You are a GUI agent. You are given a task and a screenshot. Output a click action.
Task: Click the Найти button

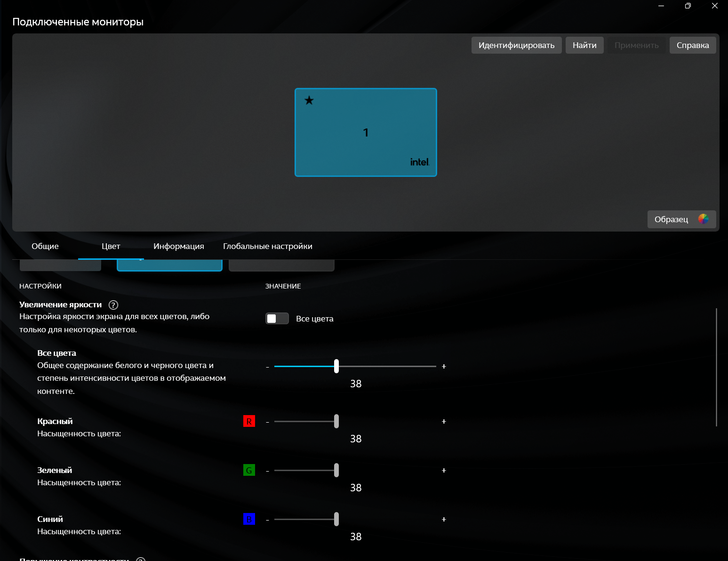tap(584, 45)
